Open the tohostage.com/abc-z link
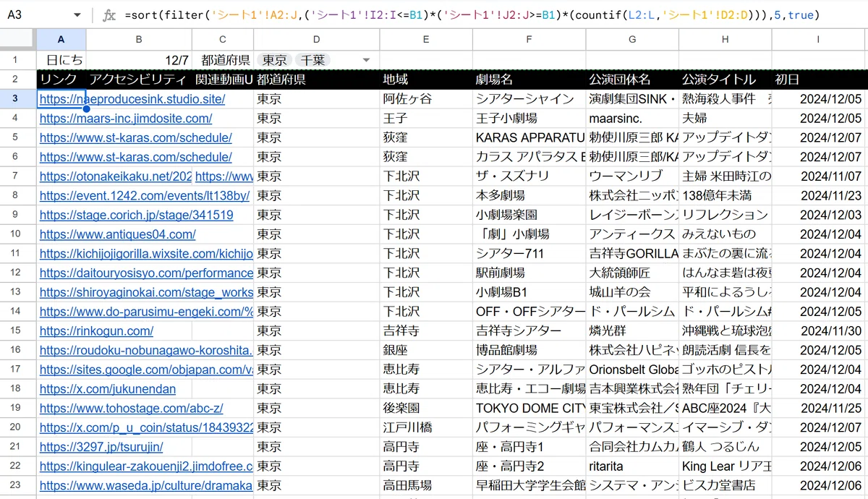Screen dimensions: 868x499 point(131,408)
